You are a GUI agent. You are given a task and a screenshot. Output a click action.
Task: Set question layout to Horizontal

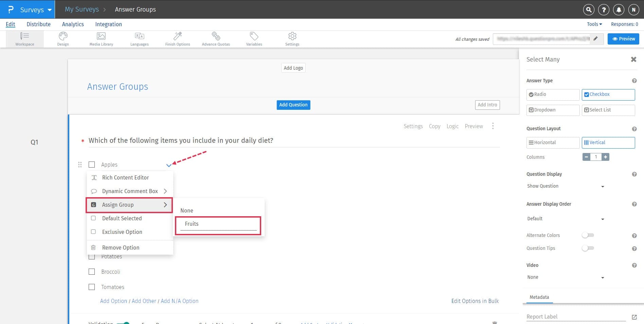click(x=553, y=143)
